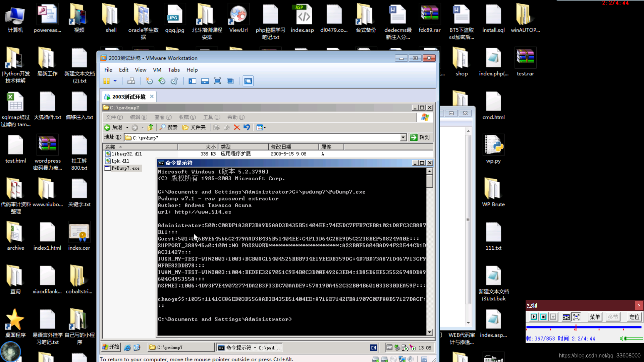The width and height of the screenshot is (644, 362).
Task: Click the 后退 back button in Explorer
Action: click(x=113, y=127)
